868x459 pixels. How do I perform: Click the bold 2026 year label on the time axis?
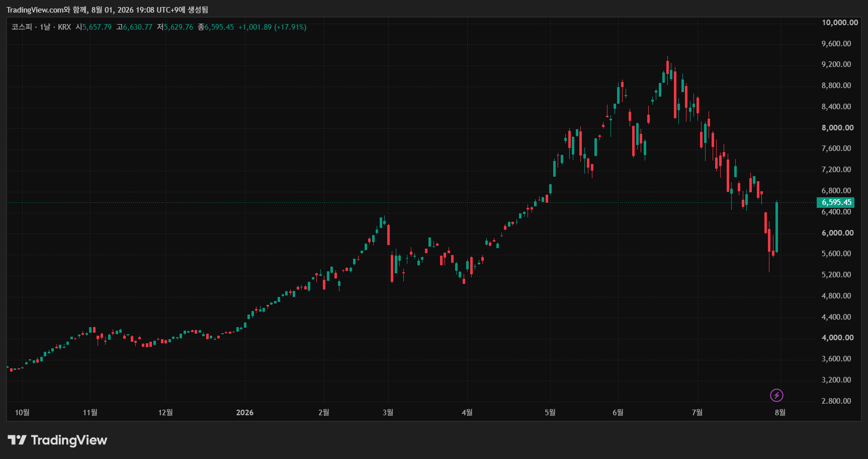coord(245,413)
